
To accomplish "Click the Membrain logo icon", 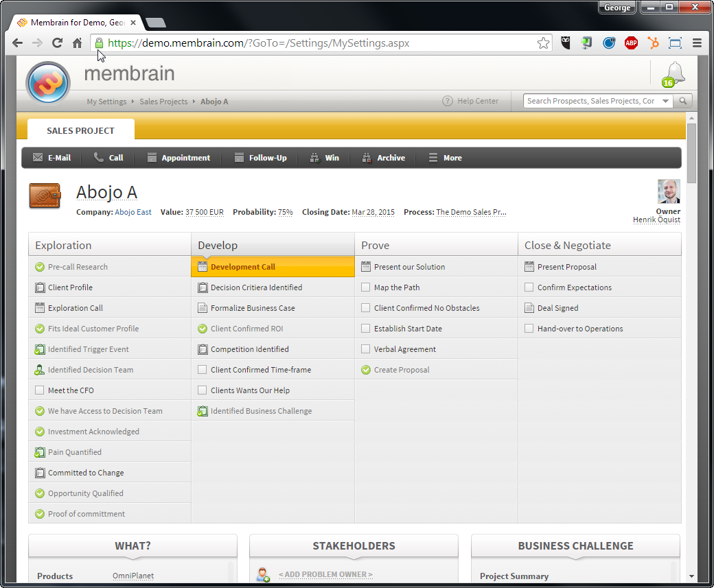I will (47, 83).
